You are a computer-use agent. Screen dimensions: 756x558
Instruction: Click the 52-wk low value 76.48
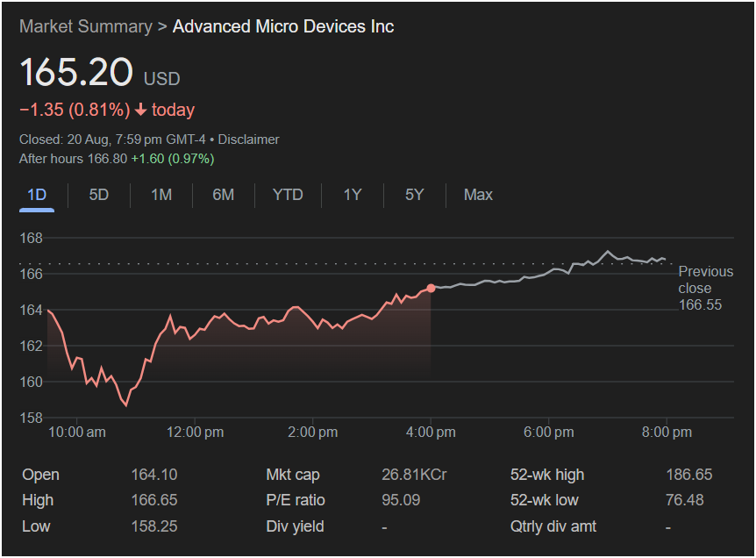[685, 500]
